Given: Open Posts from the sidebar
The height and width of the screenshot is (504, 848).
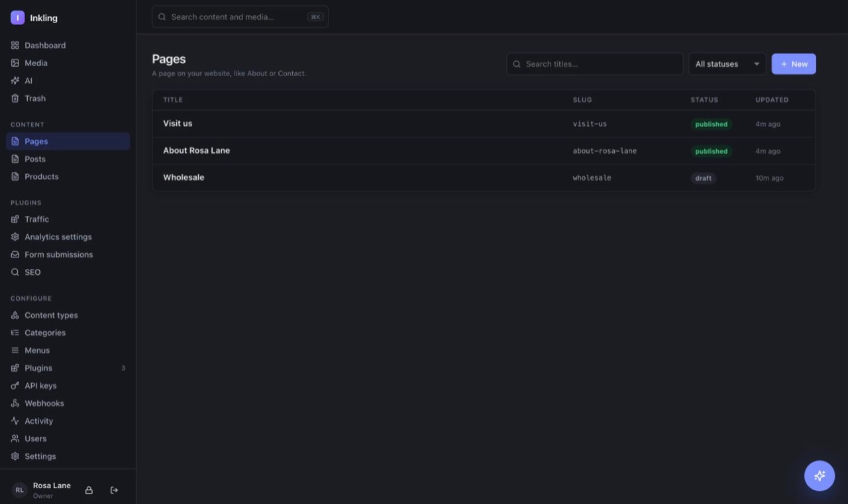Looking at the screenshot, I should pos(68,159).
